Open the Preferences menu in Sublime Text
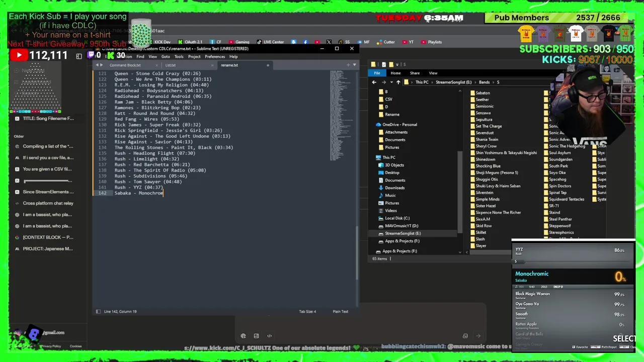The image size is (644, 362). 215,56
